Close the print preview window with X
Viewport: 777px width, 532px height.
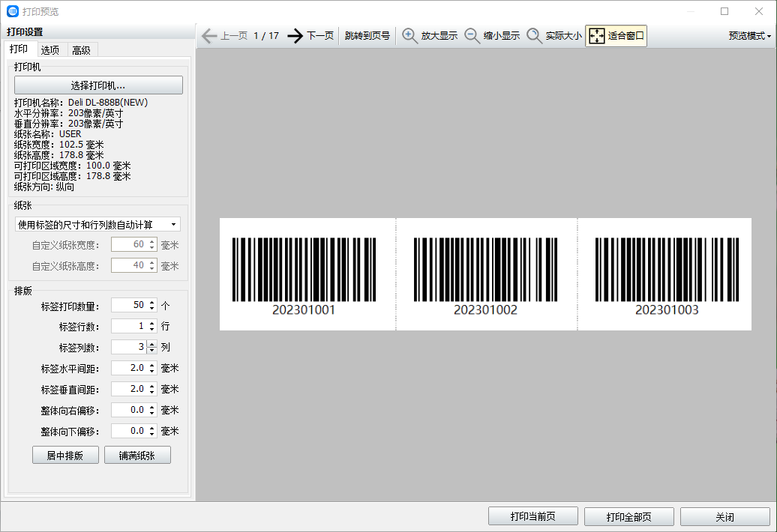(x=759, y=11)
